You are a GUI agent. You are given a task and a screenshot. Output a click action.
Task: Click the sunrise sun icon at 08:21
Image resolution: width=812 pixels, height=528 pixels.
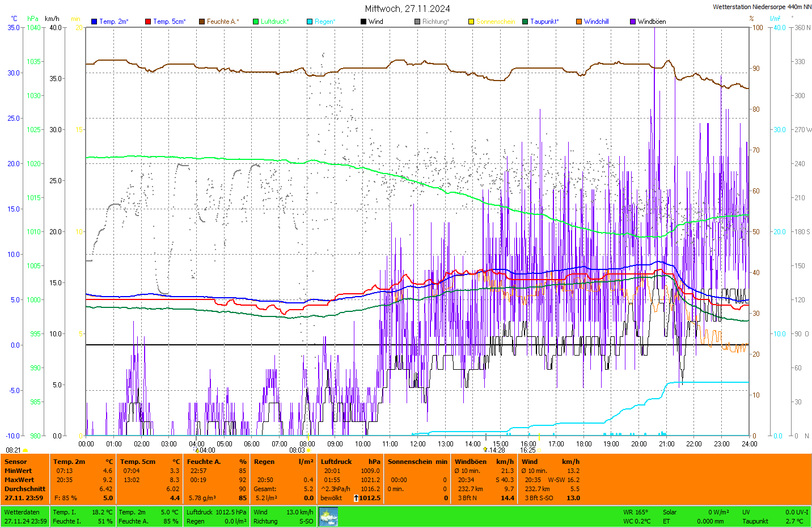pyautogui.click(x=25, y=450)
